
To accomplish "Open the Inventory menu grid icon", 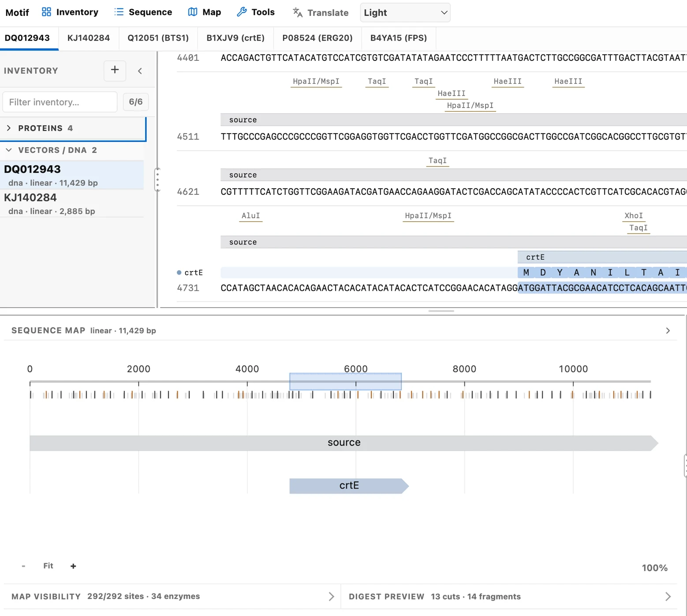I will (46, 12).
